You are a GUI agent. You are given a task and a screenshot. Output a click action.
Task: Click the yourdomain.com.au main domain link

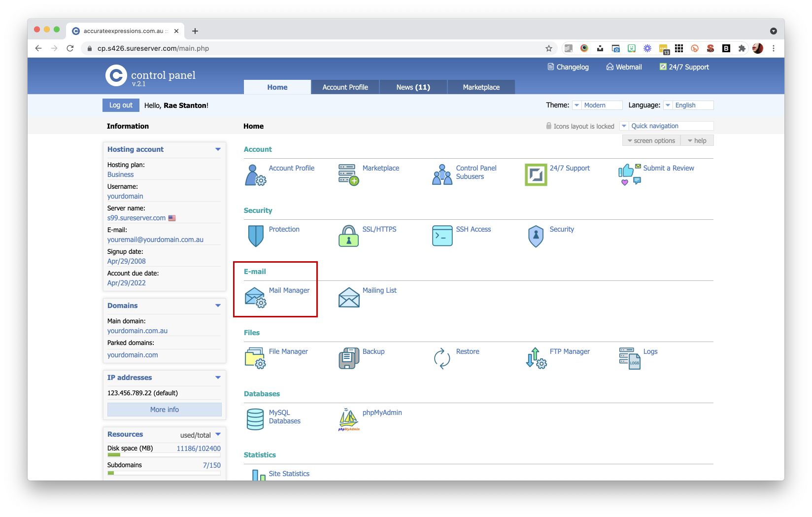click(137, 331)
